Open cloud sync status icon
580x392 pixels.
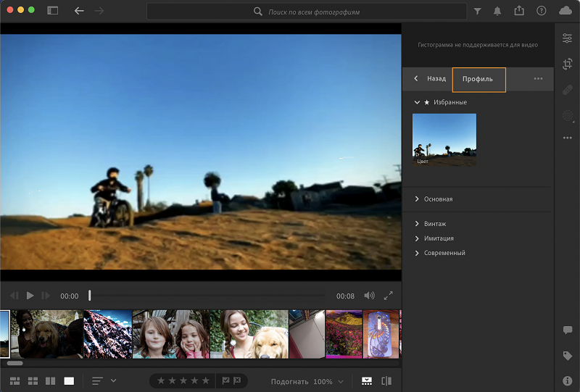(x=565, y=11)
